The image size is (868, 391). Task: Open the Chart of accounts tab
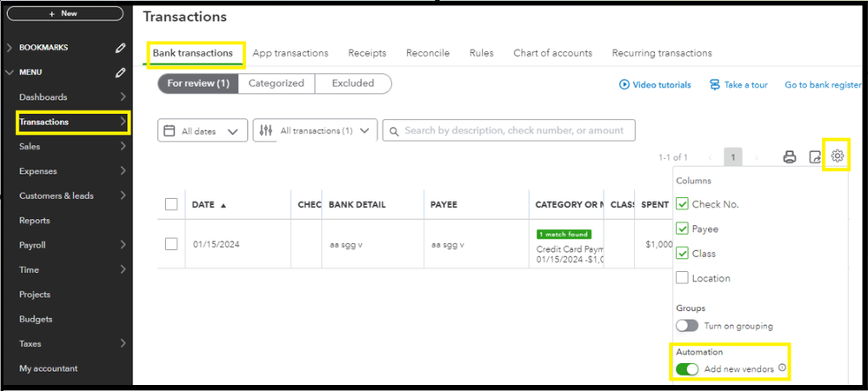[x=552, y=53]
